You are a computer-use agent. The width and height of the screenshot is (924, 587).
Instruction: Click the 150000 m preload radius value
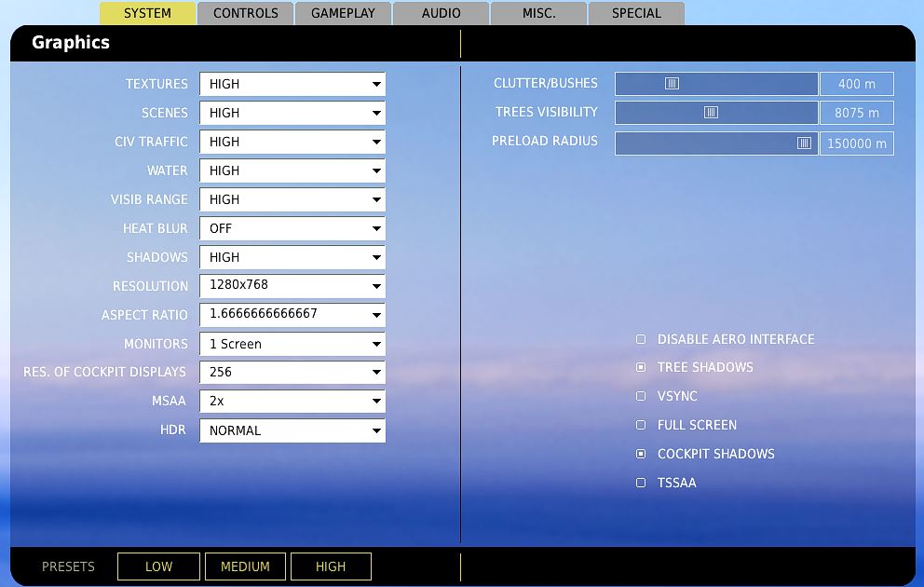(857, 143)
